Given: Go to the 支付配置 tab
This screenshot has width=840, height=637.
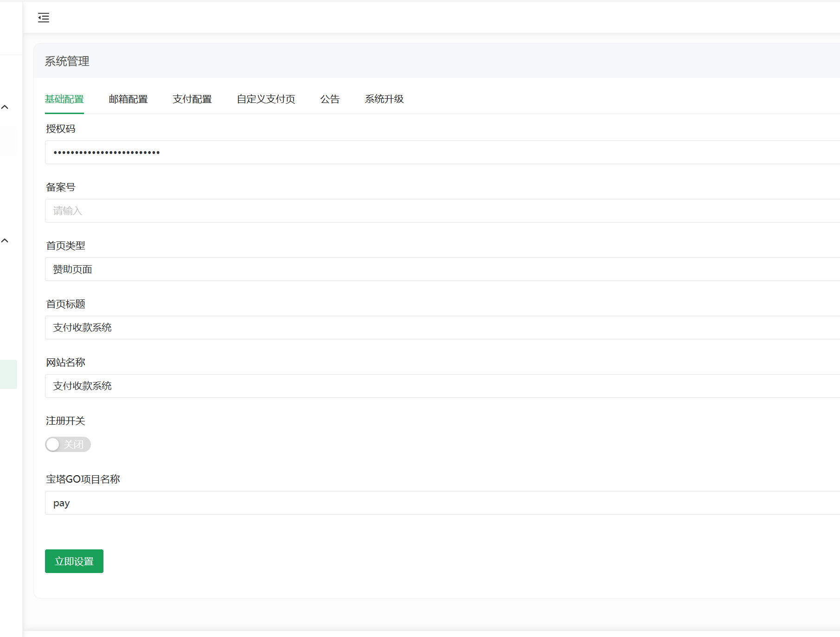Looking at the screenshot, I should click(x=192, y=99).
